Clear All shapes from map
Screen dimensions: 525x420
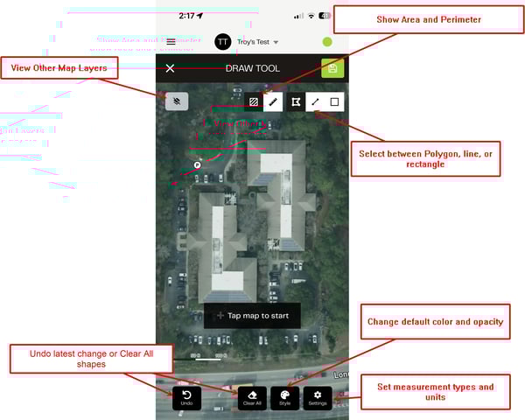point(252,398)
